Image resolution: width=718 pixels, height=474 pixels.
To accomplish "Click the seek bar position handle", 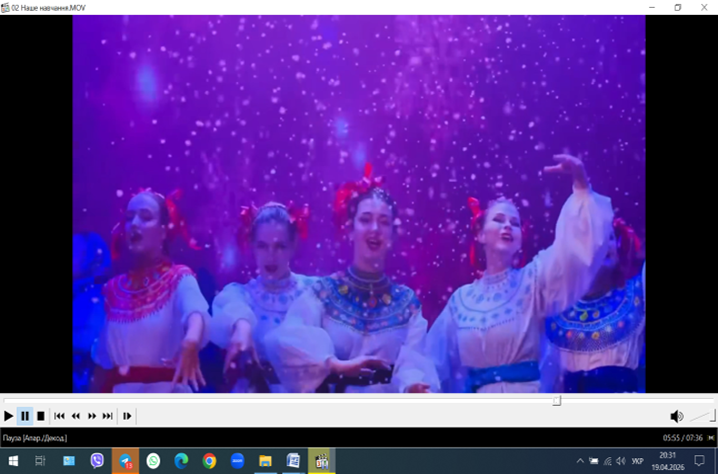I will [x=557, y=401].
